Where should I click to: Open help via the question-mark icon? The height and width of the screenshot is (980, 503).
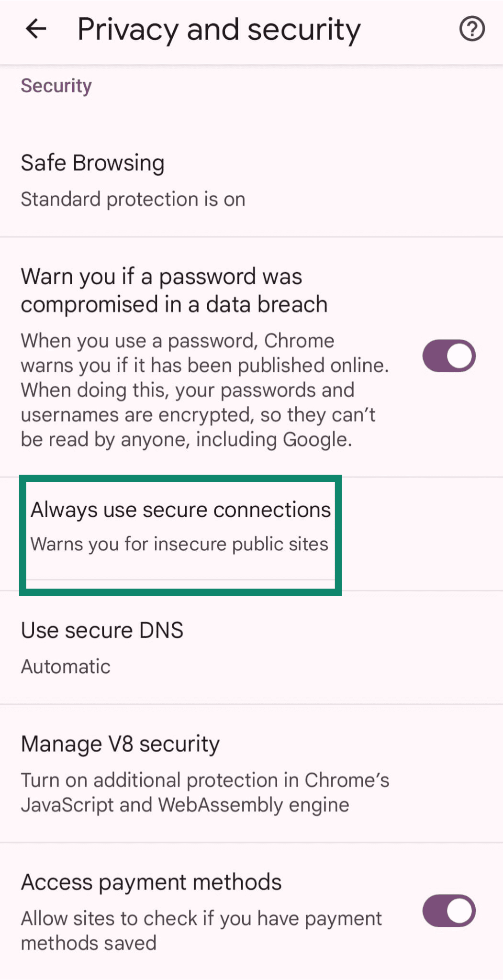pos(471,29)
